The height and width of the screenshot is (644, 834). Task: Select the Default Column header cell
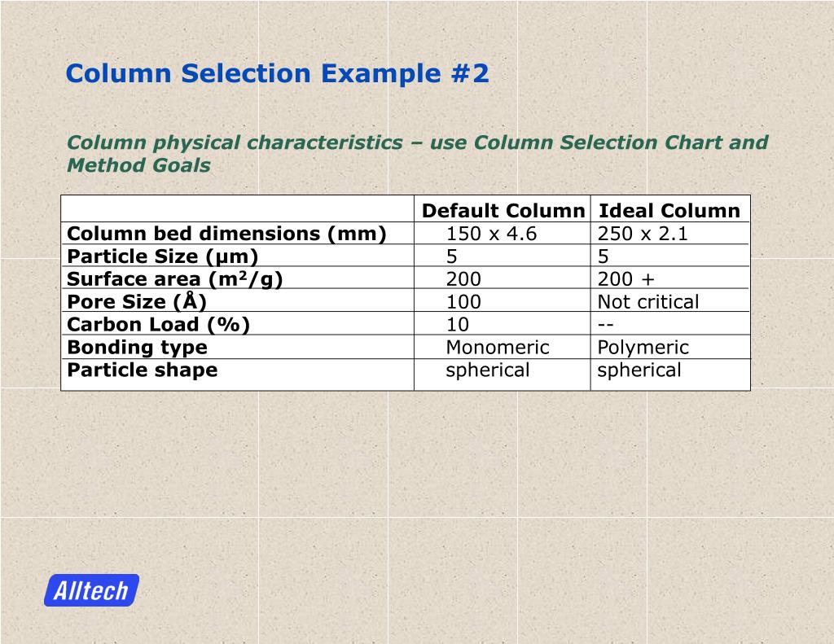503,211
